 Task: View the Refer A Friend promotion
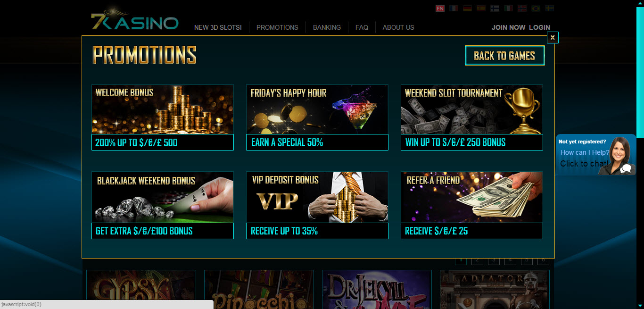(472, 205)
